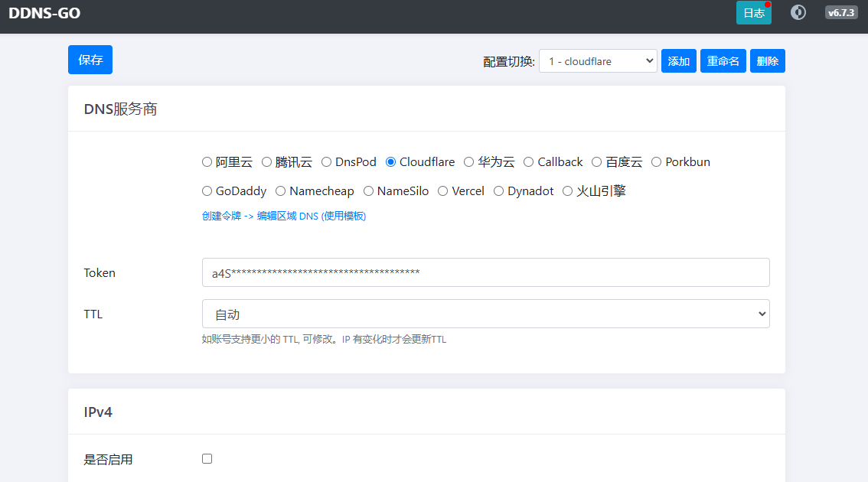Choose 腾讯云 as DNS provider

(267, 162)
